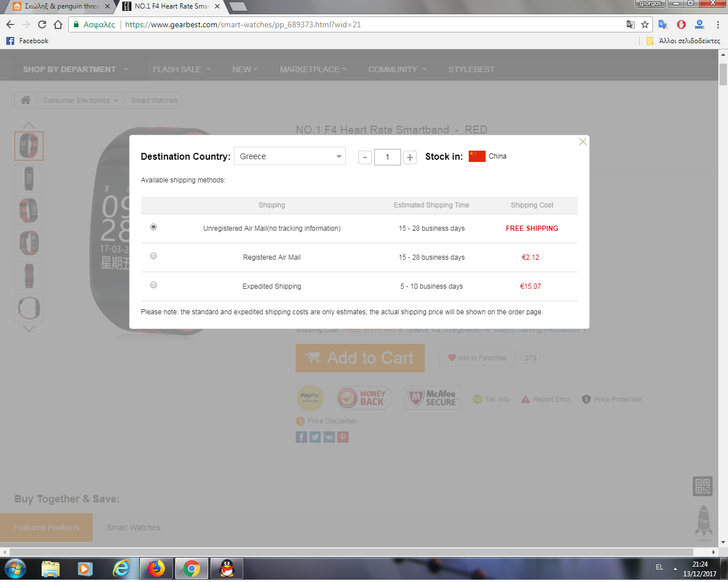
Task: Open Smart Watches breadcrumb
Action: [x=154, y=101]
